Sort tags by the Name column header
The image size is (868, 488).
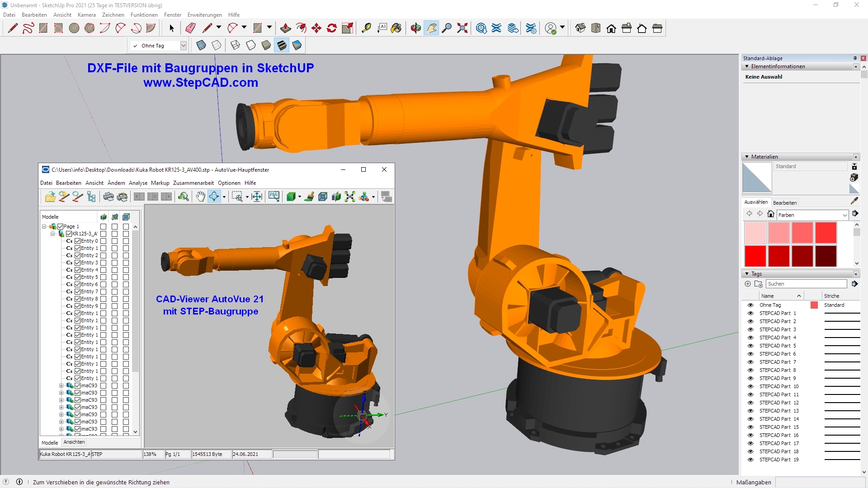[x=781, y=296]
